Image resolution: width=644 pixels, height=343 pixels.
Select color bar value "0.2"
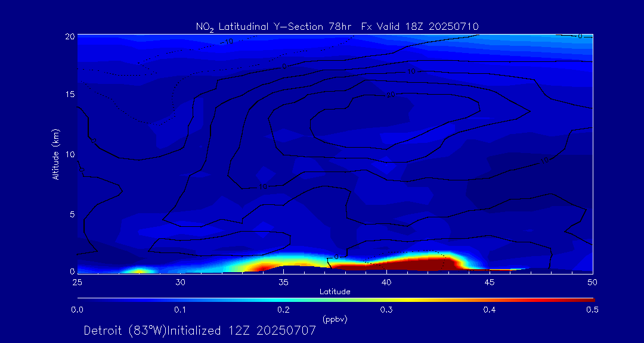pyautogui.click(x=283, y=310)
